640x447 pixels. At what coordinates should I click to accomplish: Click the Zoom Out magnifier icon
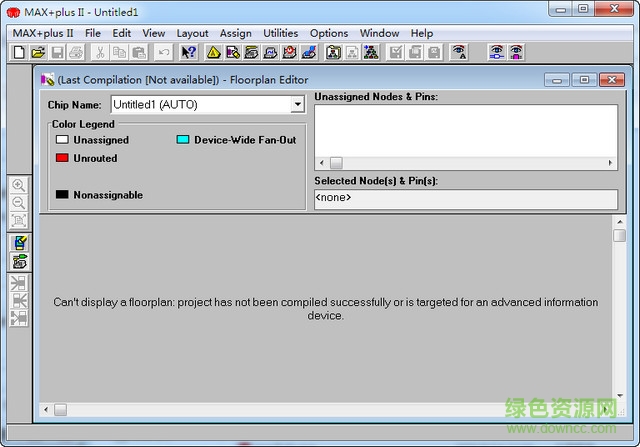18,203
